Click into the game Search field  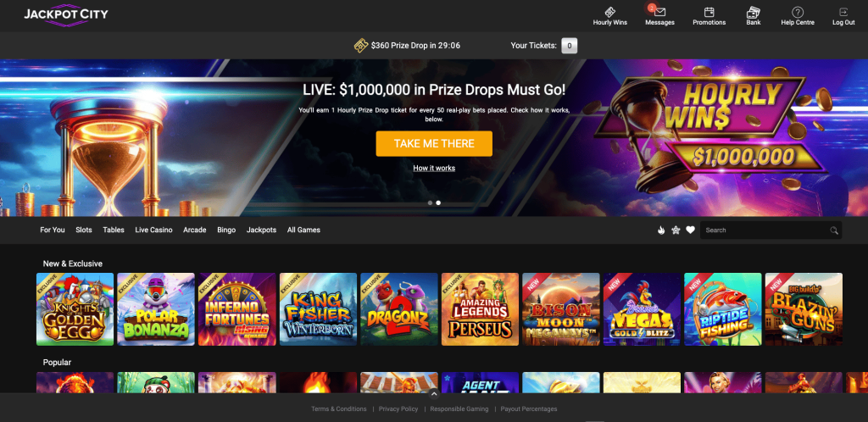[764, 230]
